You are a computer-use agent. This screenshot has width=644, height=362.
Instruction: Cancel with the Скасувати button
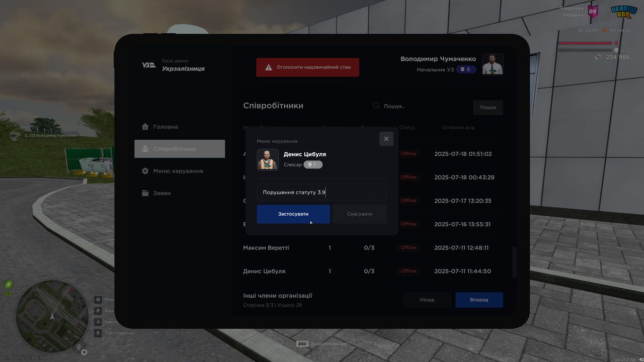pyautogui.click(x=360, y=214)
